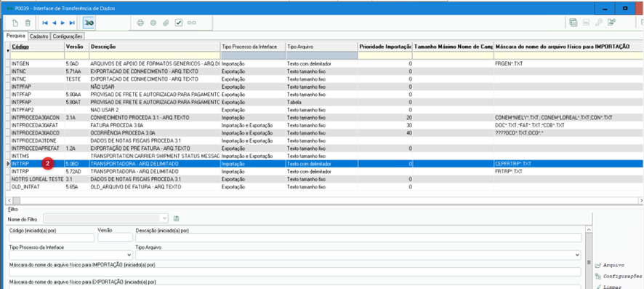Image resolution: width=644 pixels, height=289 pixels.
Task: Click the new record page icon
Action: pos(15,23)
